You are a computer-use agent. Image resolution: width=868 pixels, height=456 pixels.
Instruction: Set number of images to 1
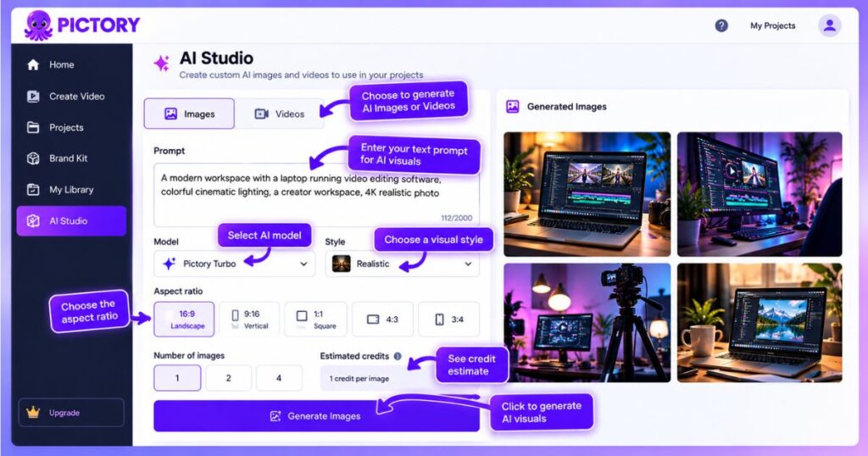(x=177, y=378)
